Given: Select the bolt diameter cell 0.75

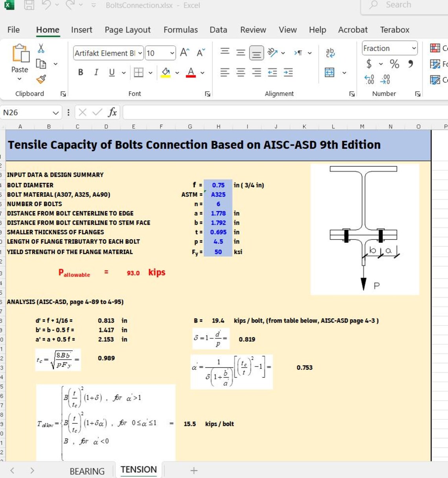Looking at the screenshot, I should pos(218,185).
